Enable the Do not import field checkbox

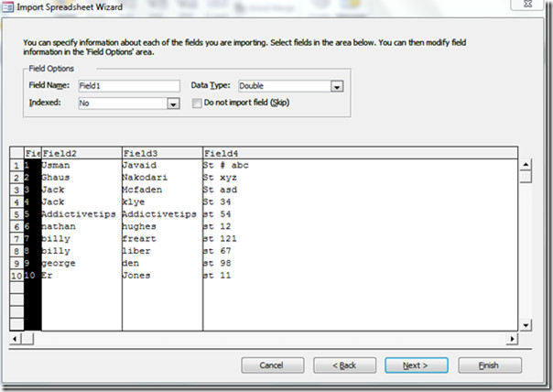197,103
